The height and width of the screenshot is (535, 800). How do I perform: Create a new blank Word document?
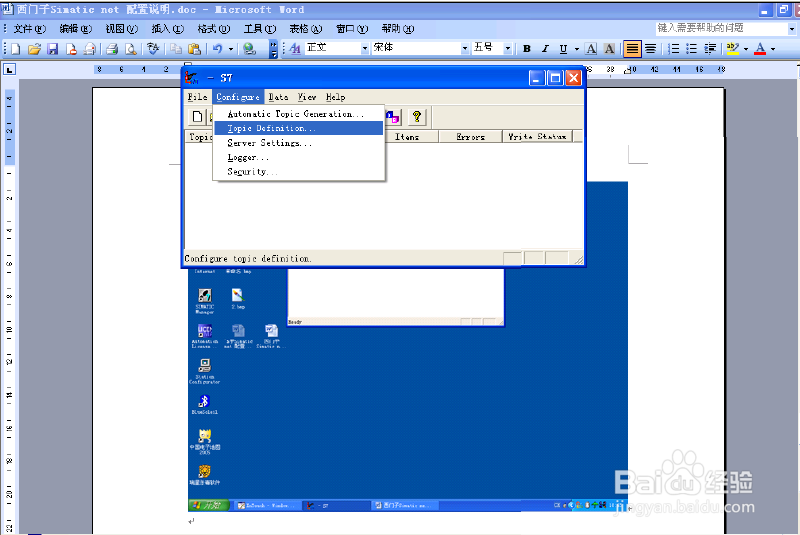(16, 49)
